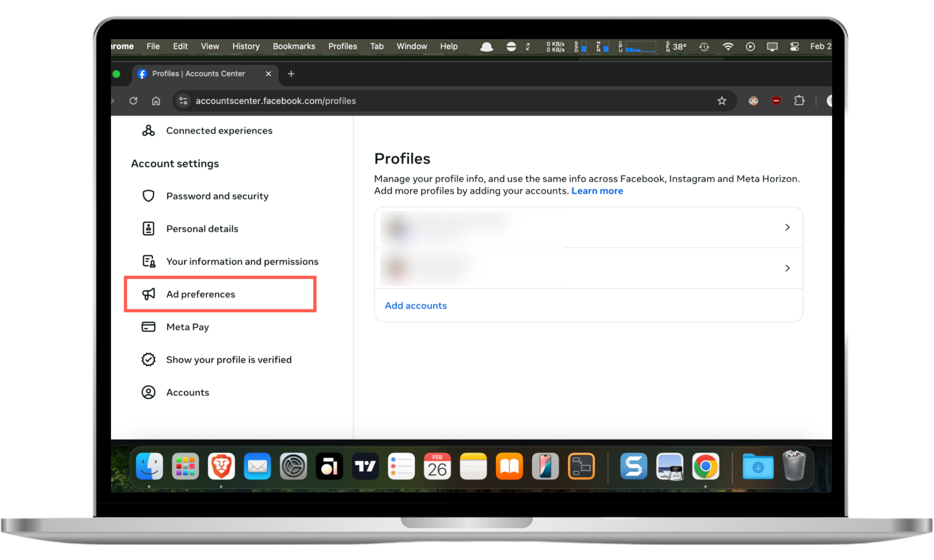Open Google Chrome from dock

coord(706,467)
